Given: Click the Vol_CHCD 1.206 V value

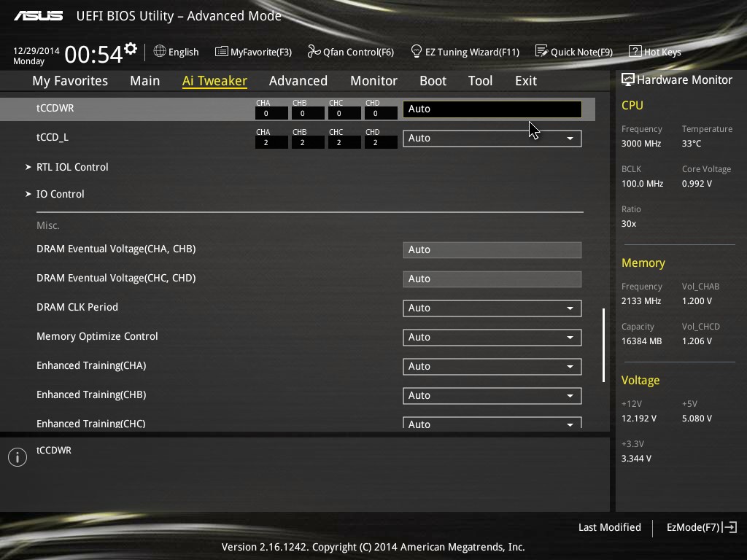Looking at the screenshot, I should click(697, 341).
